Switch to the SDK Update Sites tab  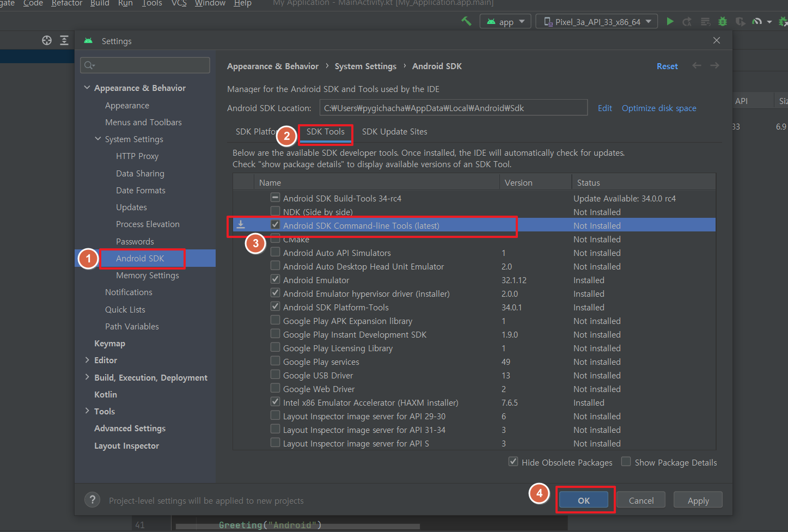394,132
